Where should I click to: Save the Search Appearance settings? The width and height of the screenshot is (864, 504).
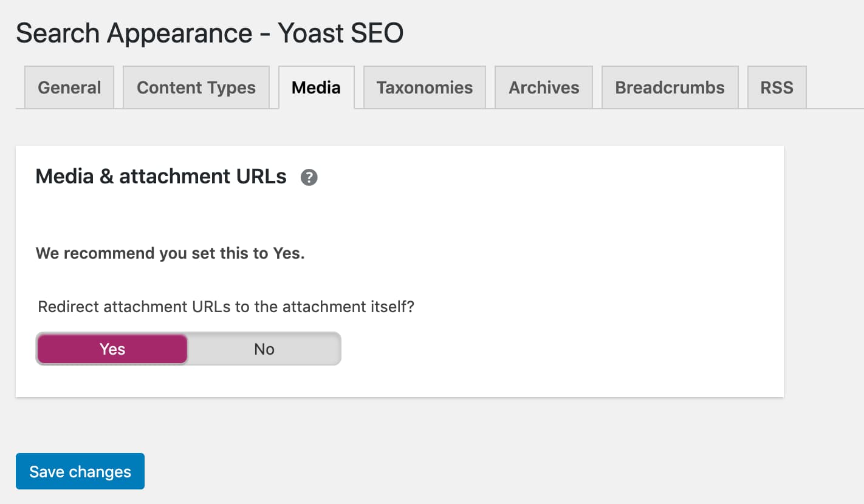pyautogui.click(x=80, y=471)
